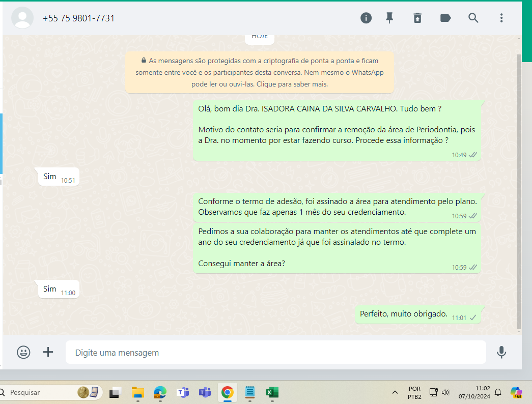
Task: Expand hidden system tray icons chevron
Action: [x=395, y=392]
